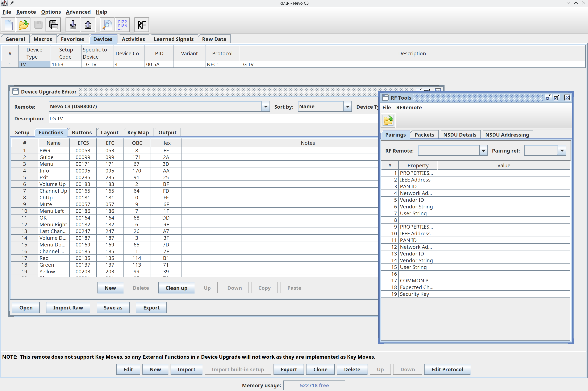Select the Mute row in functions table
588x391 pixels.
click(x=195, y=204)
